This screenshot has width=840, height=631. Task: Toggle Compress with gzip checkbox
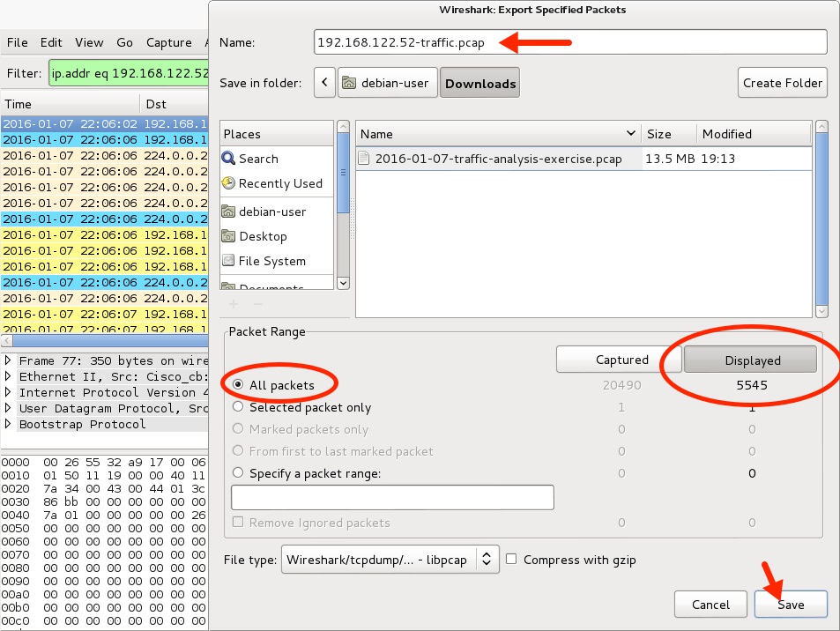[511, 560]
